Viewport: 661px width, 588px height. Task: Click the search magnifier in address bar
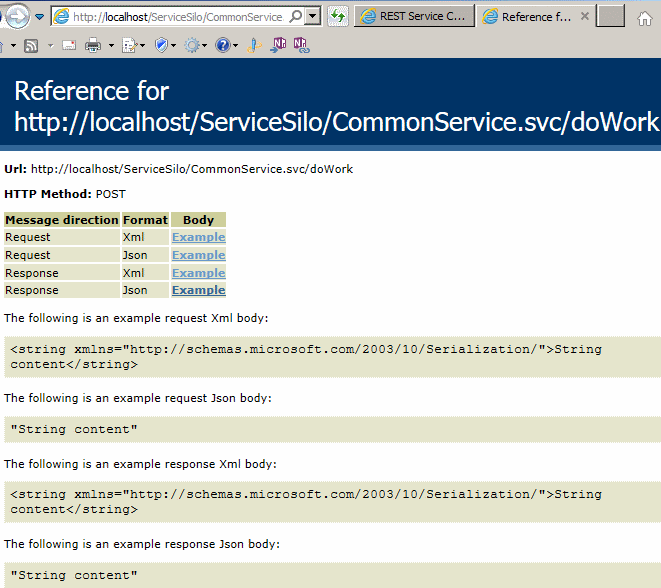pos(295,17)
